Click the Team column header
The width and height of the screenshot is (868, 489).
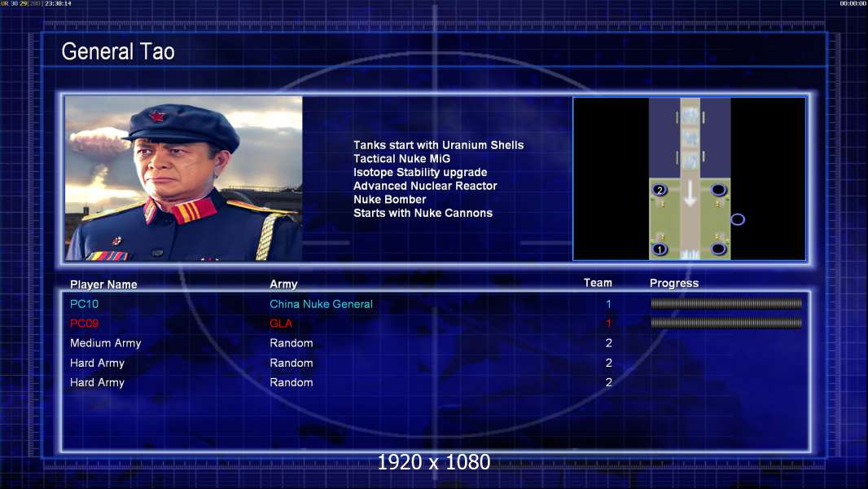[x=598, y=283]
